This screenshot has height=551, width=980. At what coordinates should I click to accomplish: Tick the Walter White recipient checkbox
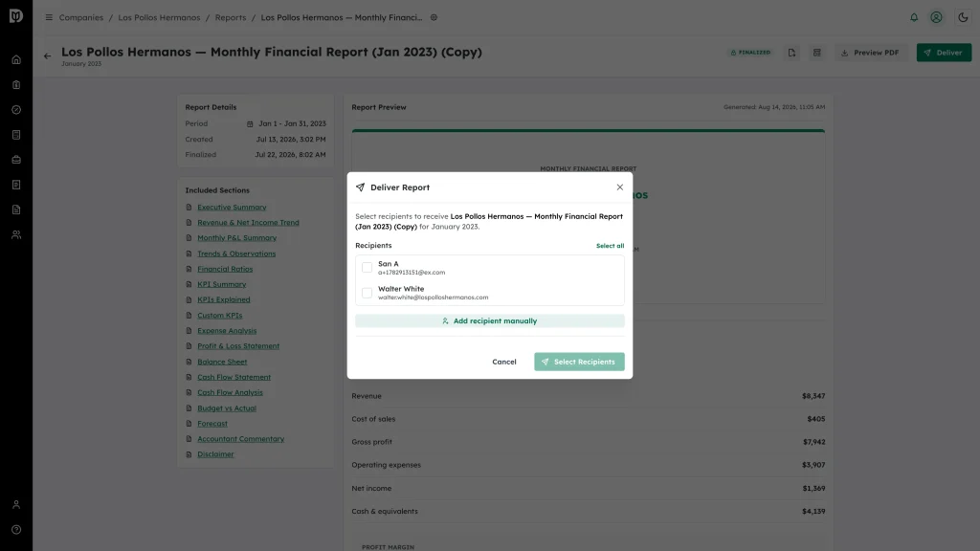[367, 293]
